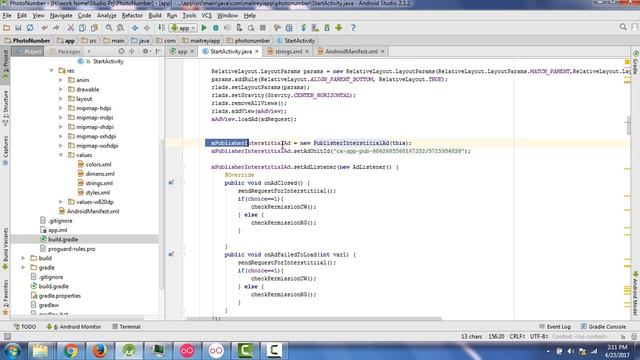Toggle the Captures side panel
The image size is (640, 360).
click(x=5, y=150)
